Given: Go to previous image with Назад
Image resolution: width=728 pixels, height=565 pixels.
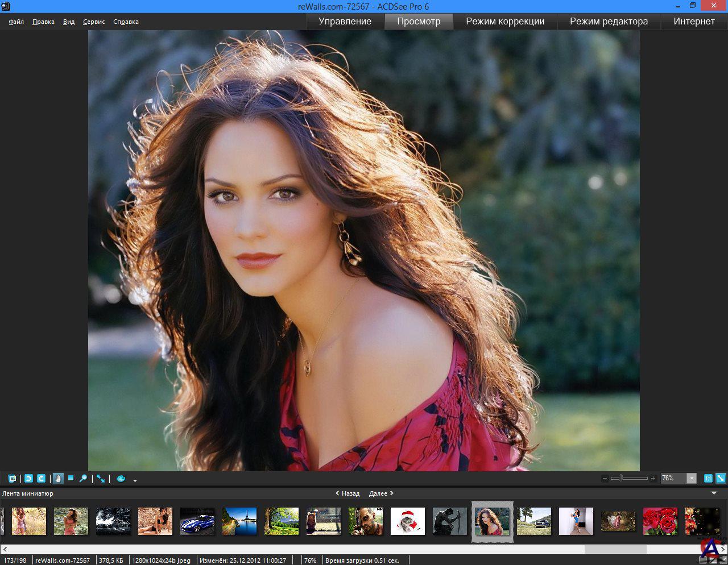Looking at the screenshot, I should pos(348,493).
